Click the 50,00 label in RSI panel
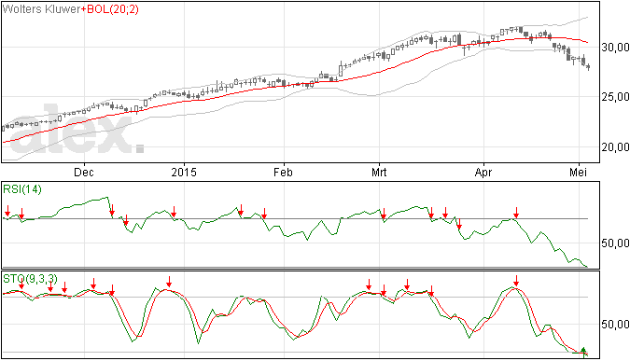Image resolution: width=644 pixels, height=361 pixels. [615, 243]
